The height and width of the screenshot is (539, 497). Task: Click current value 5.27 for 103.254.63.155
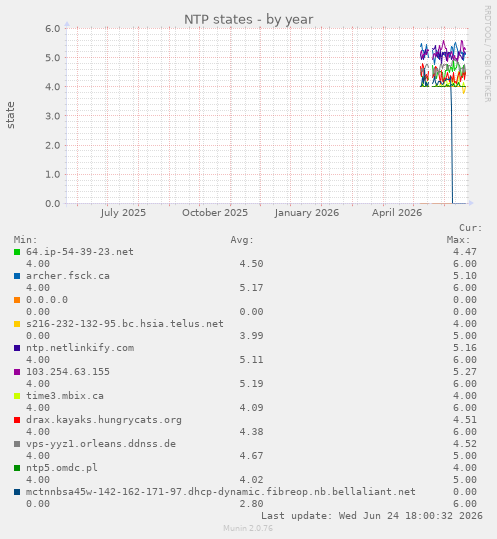465,372
